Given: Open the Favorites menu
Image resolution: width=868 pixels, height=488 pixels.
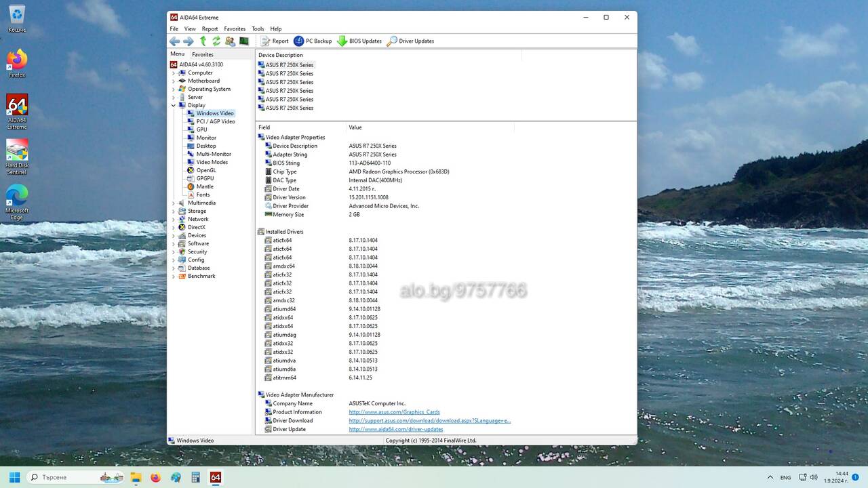Looking at the screenshot, I should click(235, 29).
